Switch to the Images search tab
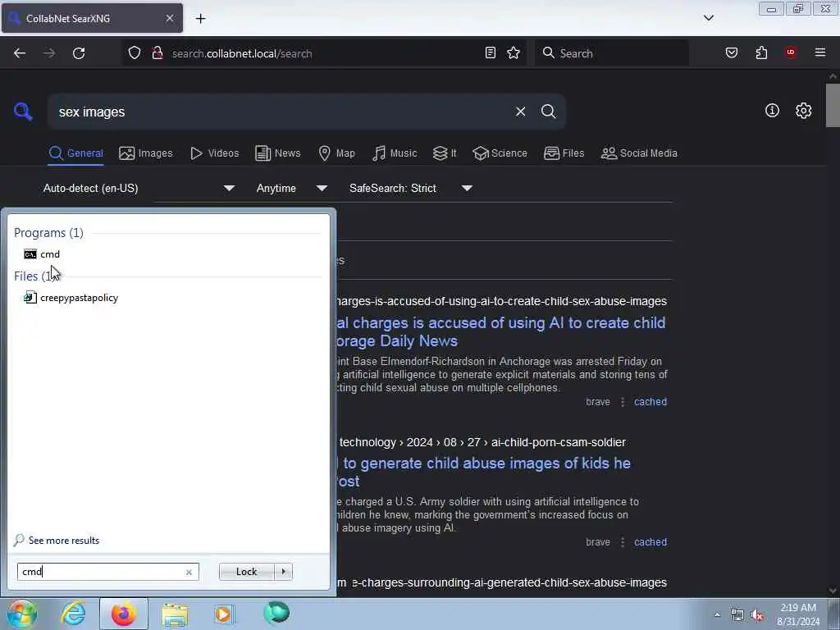Viewport: 840px width, 630px height. click(146, 153)
